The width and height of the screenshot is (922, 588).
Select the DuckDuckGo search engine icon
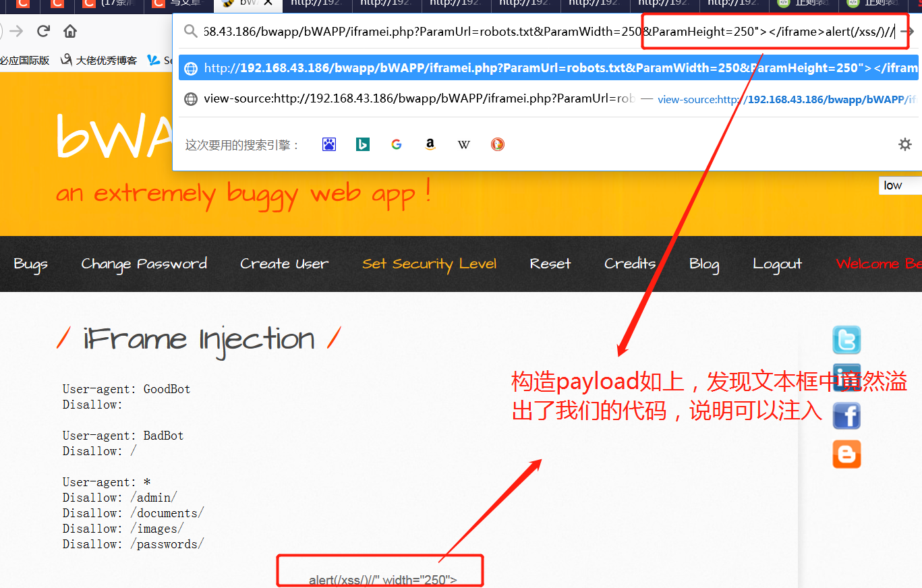click(x=497, y=144)
